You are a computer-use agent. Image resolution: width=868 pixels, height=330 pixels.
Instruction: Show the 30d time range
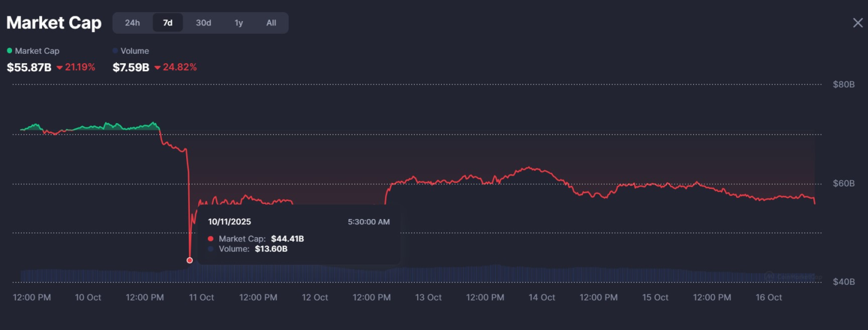203,23
